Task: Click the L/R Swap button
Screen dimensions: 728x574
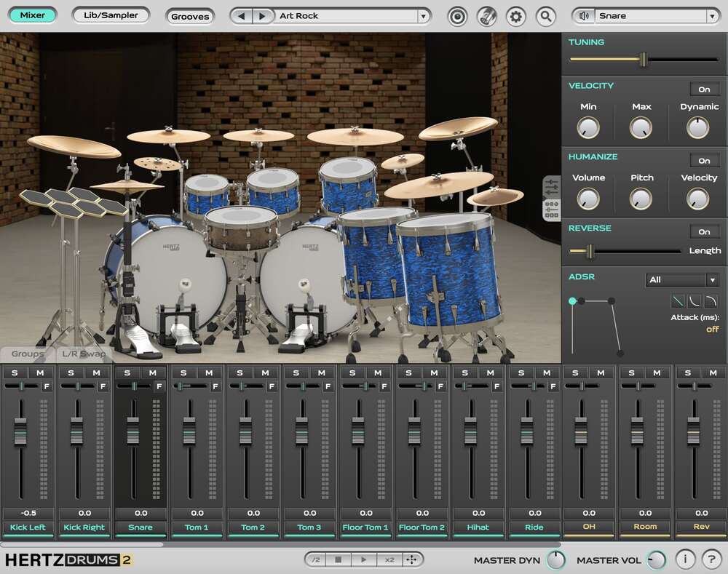Action: 84,354
